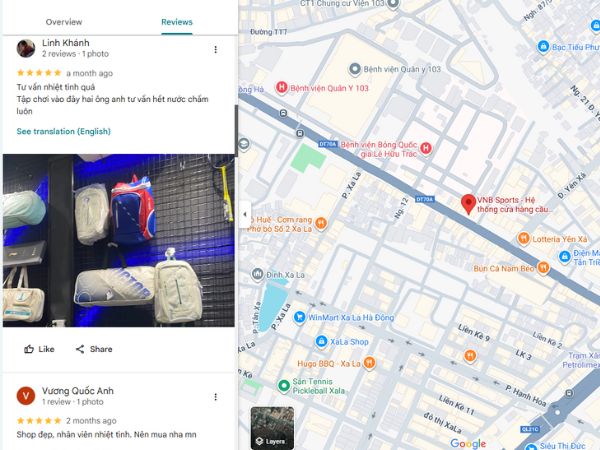Click the Đình Xa La landmark icon

pos(258,274)
